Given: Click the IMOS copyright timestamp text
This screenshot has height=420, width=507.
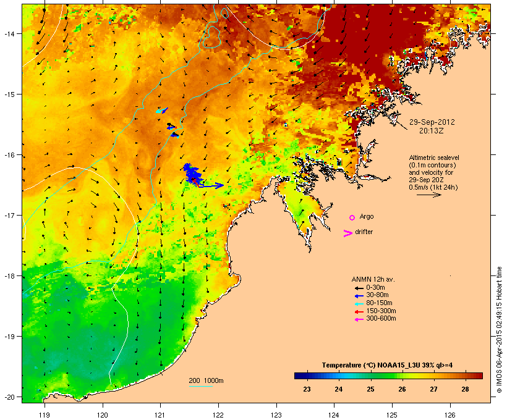Looking at the screenshot, I should [499, 330].
